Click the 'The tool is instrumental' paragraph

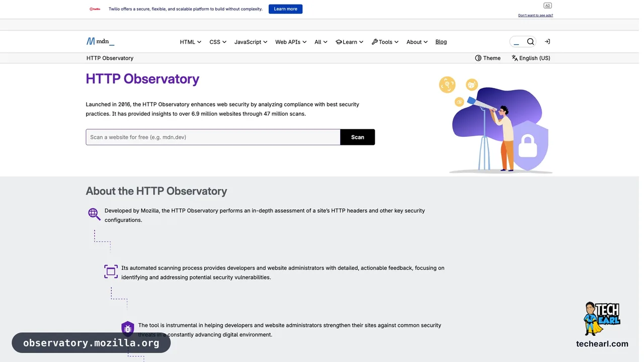[290, 330]
